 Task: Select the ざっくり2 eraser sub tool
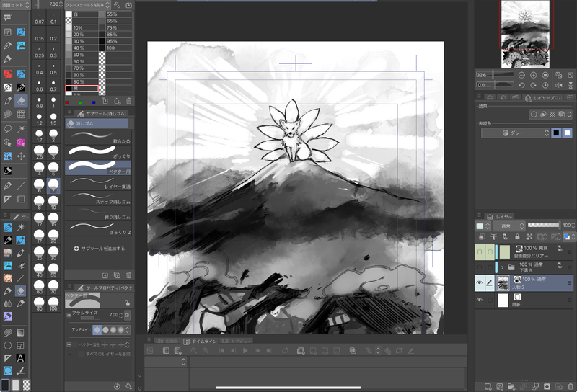tap(98, 228)
